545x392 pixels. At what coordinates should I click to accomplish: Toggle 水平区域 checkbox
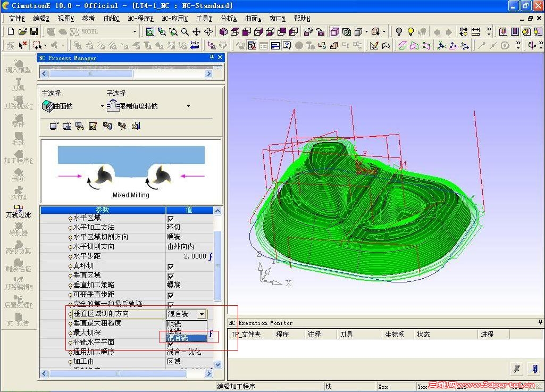(x=170, y=219)
